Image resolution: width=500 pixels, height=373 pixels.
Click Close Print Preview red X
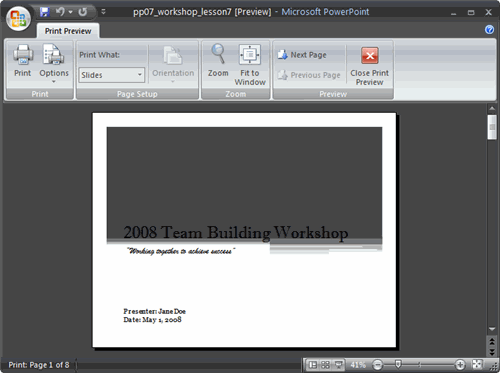pyautogui.click(x=370, y=55)
